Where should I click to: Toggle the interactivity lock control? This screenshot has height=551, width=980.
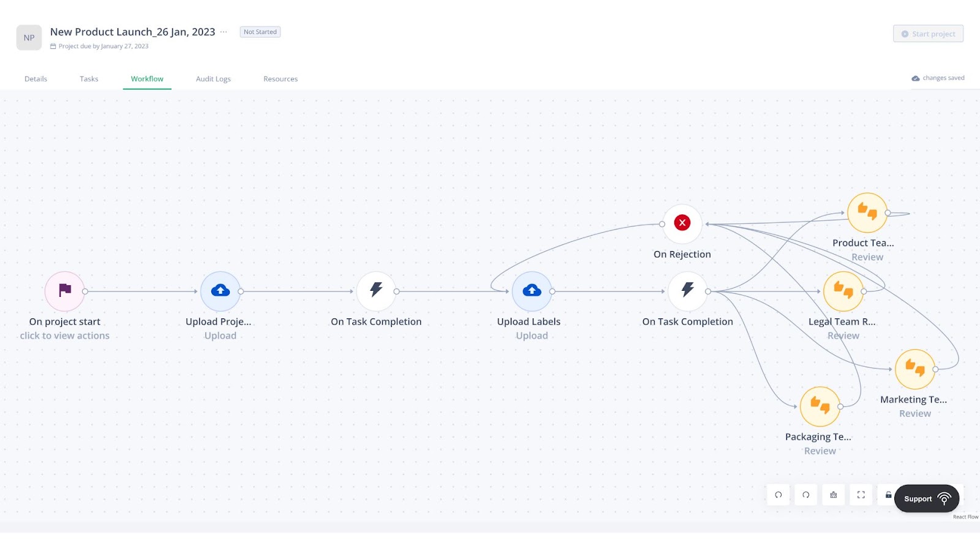tap(888, 495)
